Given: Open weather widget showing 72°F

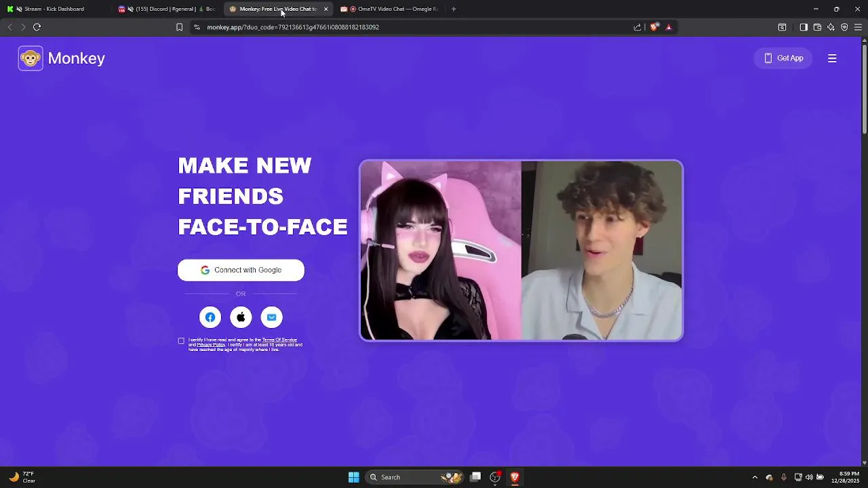Looking at the screenshot, I should point(22,477).
